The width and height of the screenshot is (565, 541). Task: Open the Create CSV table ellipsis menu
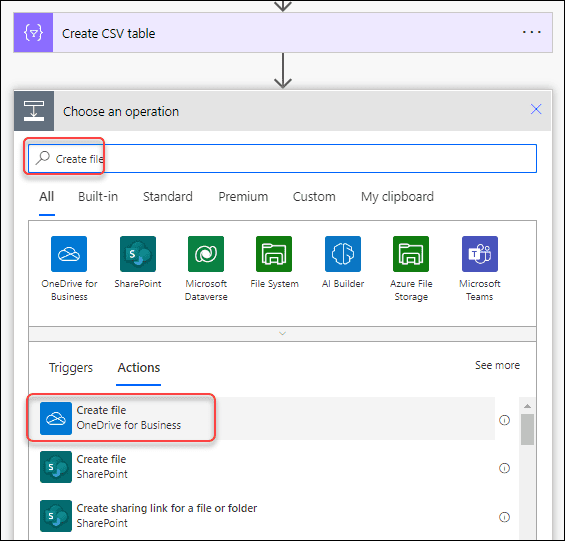click(x=531, y=32)
